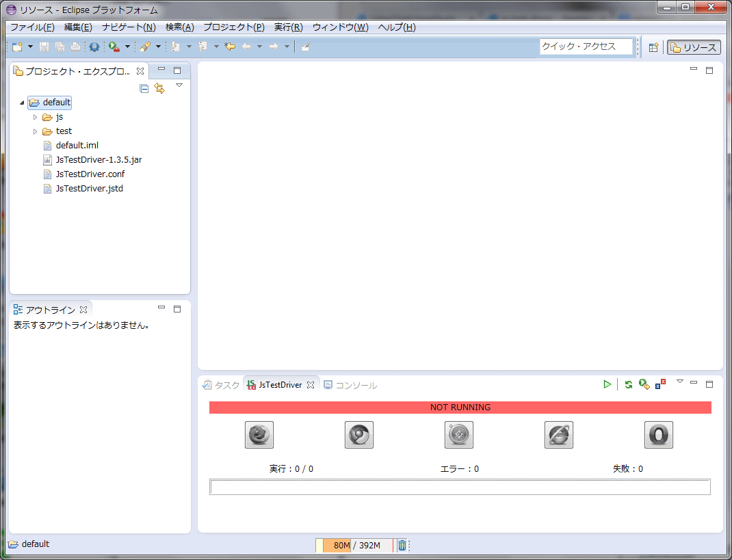The height and width of the screenshot is (560, 732).
Task: Open the External Tools dropdown arrow
Action: pyautogui.click(x=127, y=46)
